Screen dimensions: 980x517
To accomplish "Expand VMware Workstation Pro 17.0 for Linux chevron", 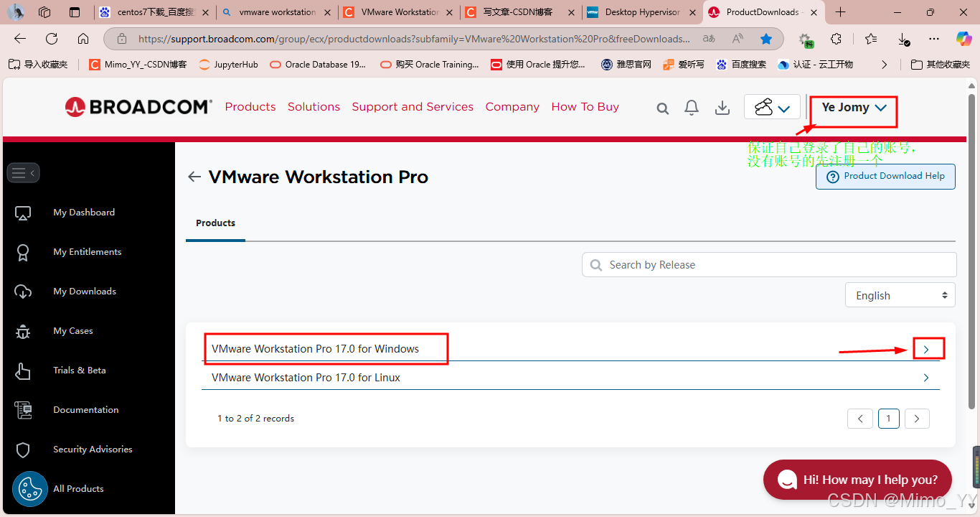I will pyautogui.click(x=926, y=378).
